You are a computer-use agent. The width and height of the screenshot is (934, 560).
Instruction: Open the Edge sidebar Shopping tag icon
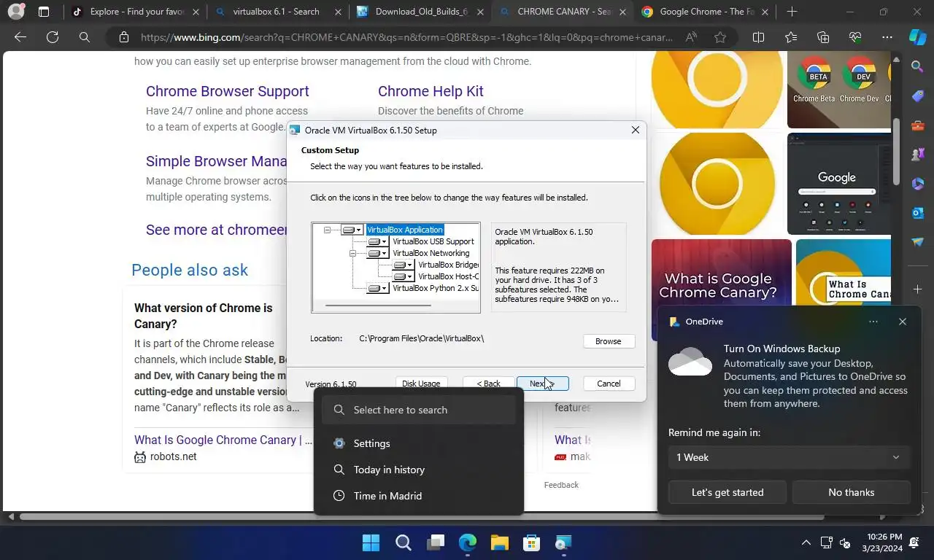(917, 96)
